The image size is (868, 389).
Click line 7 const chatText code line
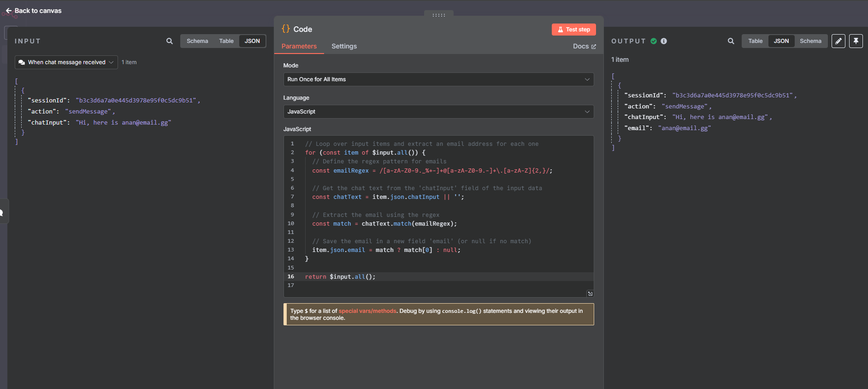[388, 197]
